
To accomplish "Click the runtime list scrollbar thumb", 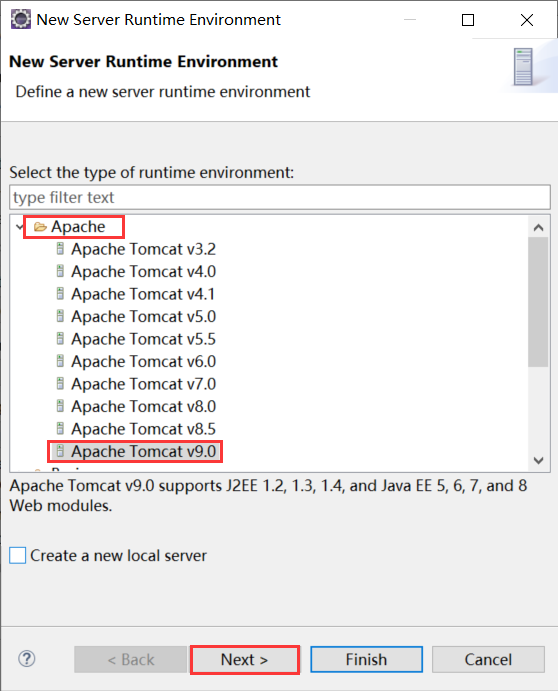I will click(x=538, y=302).
